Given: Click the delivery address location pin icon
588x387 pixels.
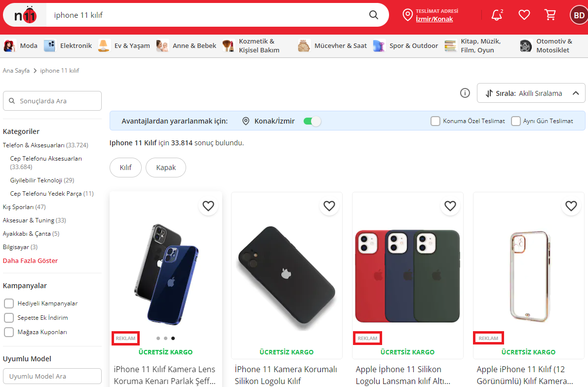Looking at the screenshot, I should coord(407,15).
